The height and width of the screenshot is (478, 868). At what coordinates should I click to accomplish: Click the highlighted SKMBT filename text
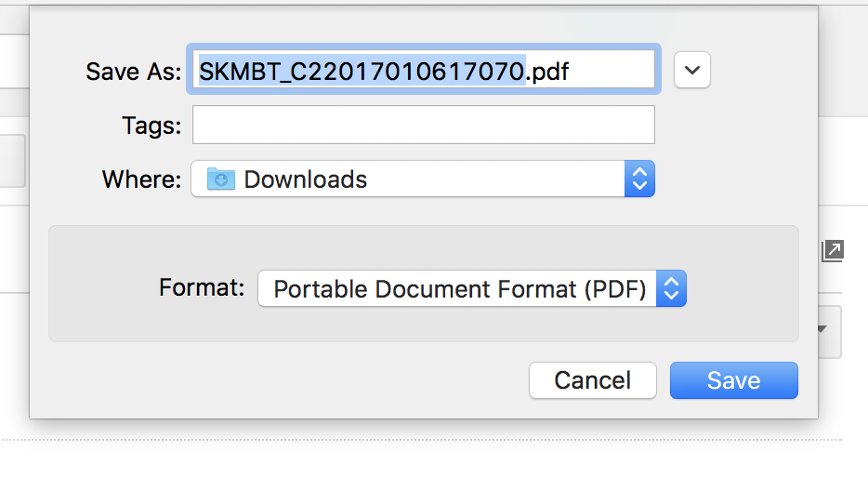pyautogui.click(x=362, y=71)
